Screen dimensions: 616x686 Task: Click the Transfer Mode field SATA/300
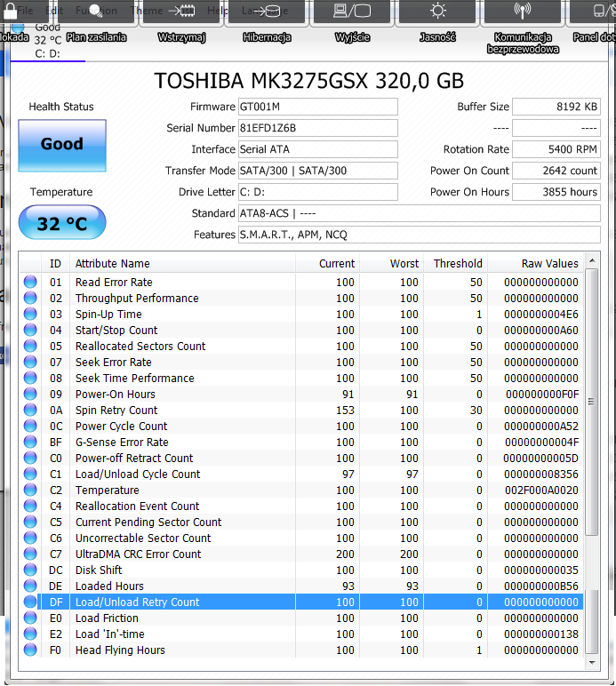(x=318, y=171)
